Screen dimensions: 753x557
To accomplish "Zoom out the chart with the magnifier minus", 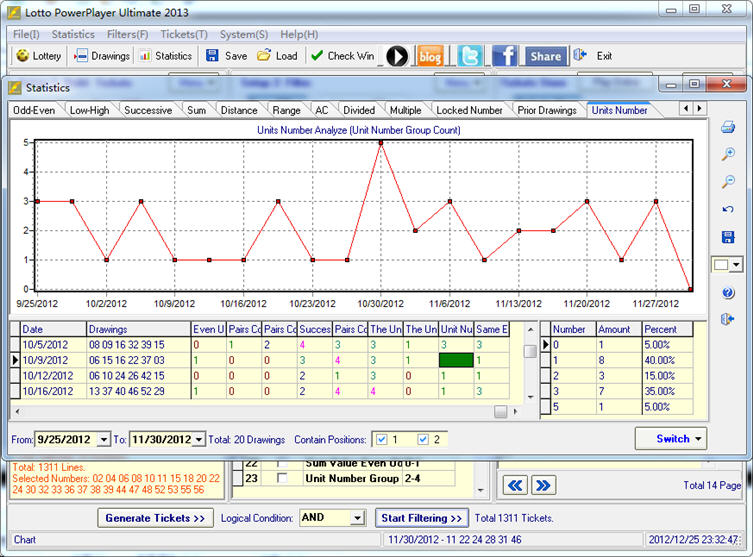I will [x=728, y=182].
